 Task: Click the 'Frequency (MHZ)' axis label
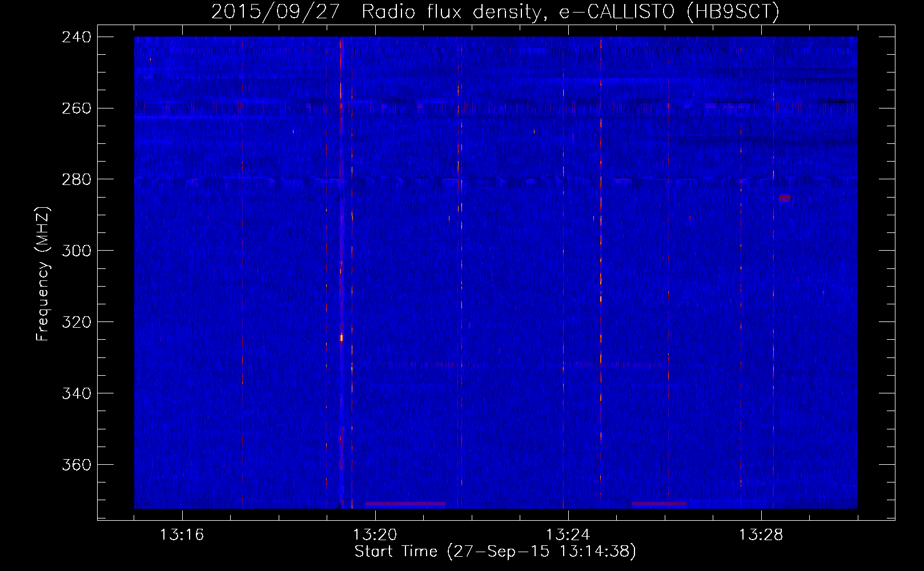pyautogui.click(x=43, y=274)
